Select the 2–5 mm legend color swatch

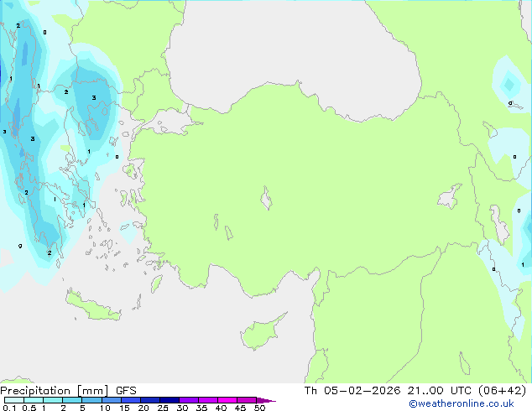[x=72, y=400]
